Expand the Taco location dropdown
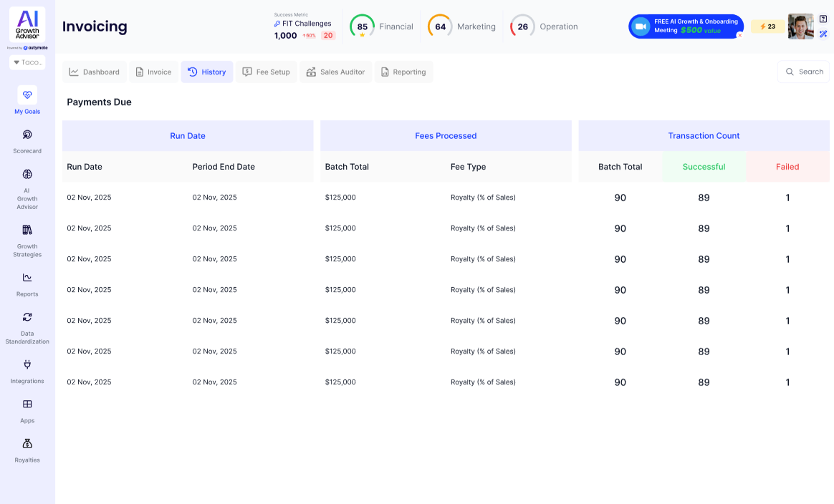This screenshot has width=834, height=504. pyautogui.click(x=27, y=62)
